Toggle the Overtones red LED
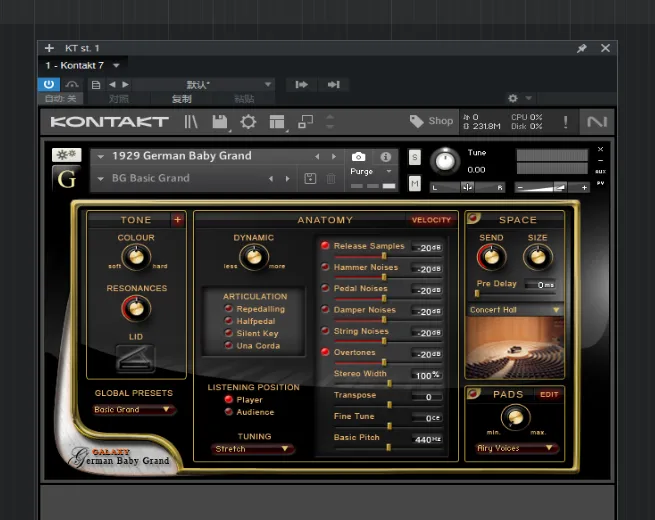 [325, 352]
